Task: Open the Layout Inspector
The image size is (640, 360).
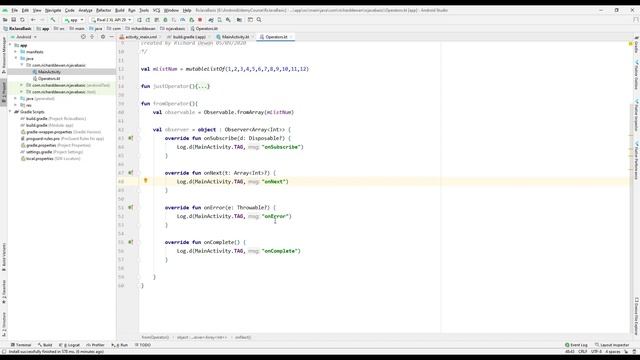Action: click(612, 345)
